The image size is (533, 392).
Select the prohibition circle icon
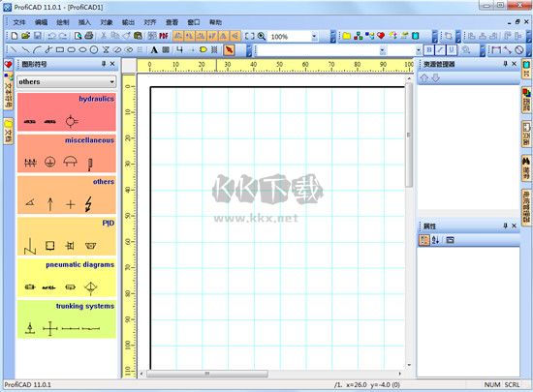pyautogui.click(x=518, y=50)
